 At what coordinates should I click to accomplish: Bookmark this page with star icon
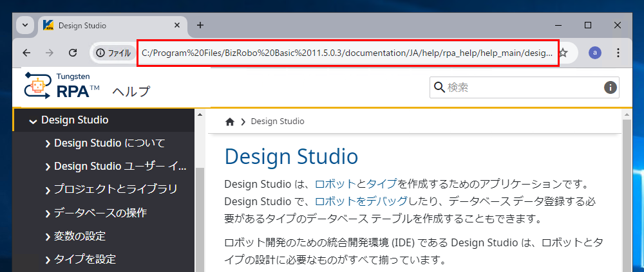coord(563,53)
